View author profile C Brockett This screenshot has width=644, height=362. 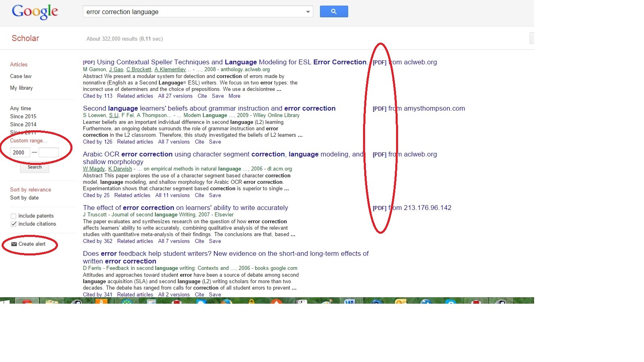(x=139, y=69)
